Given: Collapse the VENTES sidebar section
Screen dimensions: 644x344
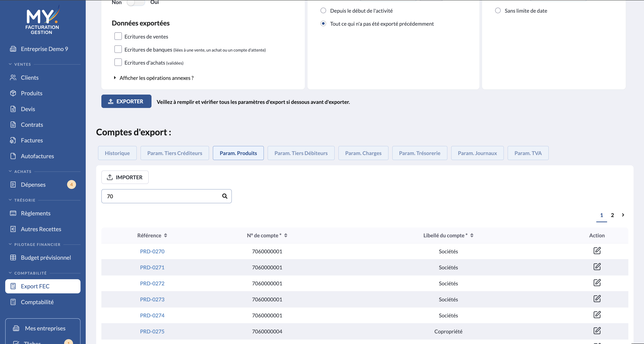Looking at the screenshot, I should (x=10, y=64).
